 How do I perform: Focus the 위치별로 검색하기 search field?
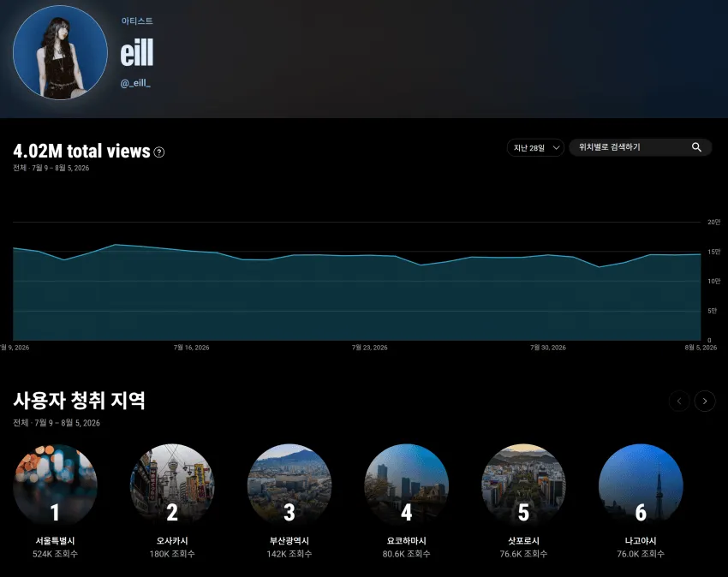[641, 147]
